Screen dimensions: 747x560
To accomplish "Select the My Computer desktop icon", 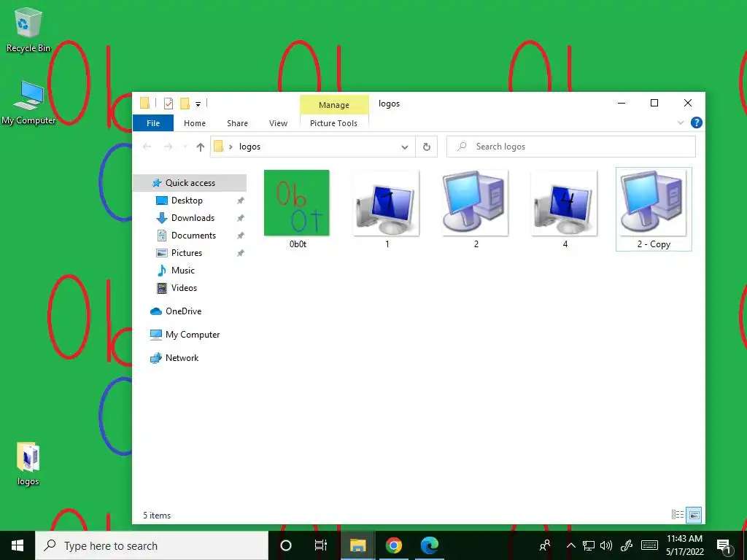I will [28, 102].
